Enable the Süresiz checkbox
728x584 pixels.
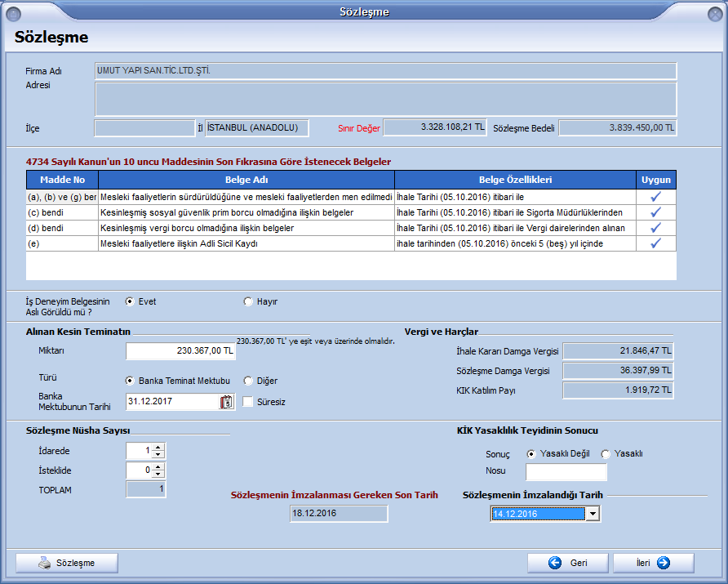tap(248, 402)
